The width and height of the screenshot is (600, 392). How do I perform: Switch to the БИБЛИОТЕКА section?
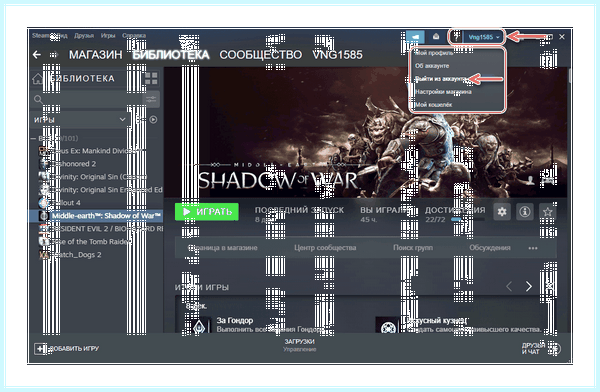(x=171, y=55)
